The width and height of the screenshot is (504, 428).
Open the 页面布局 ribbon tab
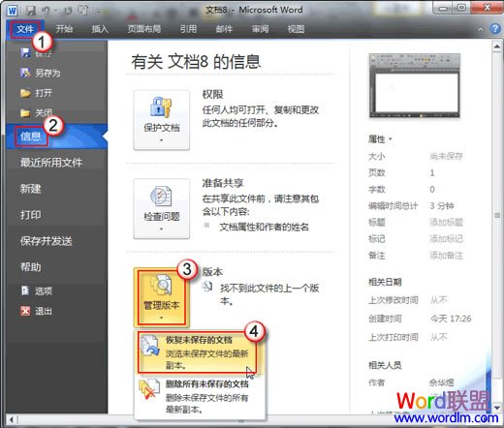tap(144, 29)
